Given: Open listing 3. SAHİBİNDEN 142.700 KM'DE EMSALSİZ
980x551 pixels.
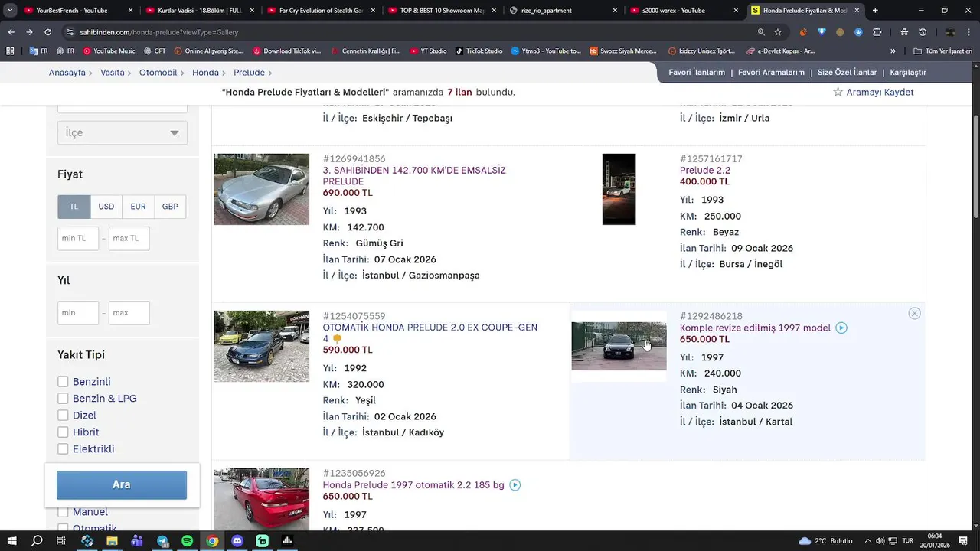Looking at the screenshot, I should tap(414, 176).
